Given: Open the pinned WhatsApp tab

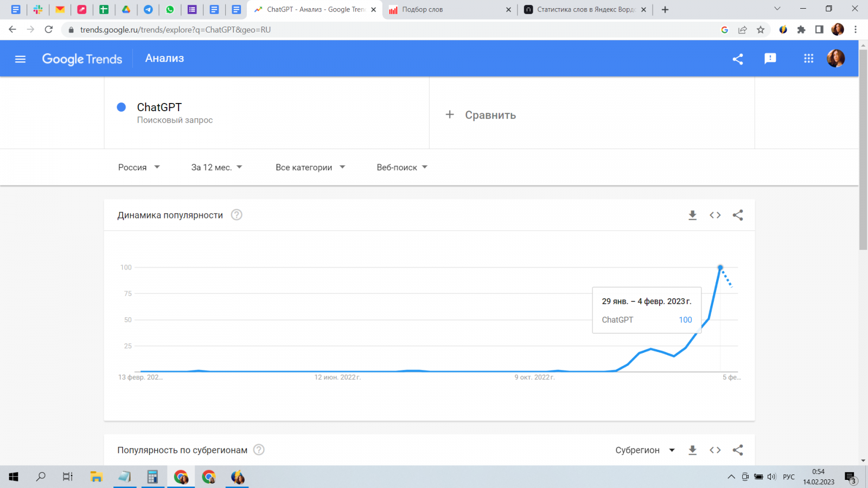Looking at the screenshot, I should (x=170, y=9).
